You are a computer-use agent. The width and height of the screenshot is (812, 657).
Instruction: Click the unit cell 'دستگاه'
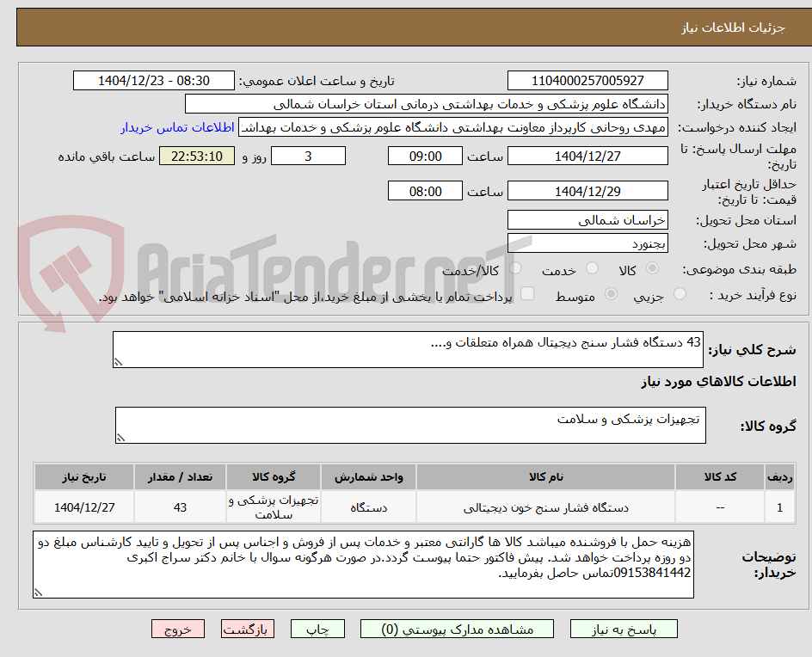[369, 507]
